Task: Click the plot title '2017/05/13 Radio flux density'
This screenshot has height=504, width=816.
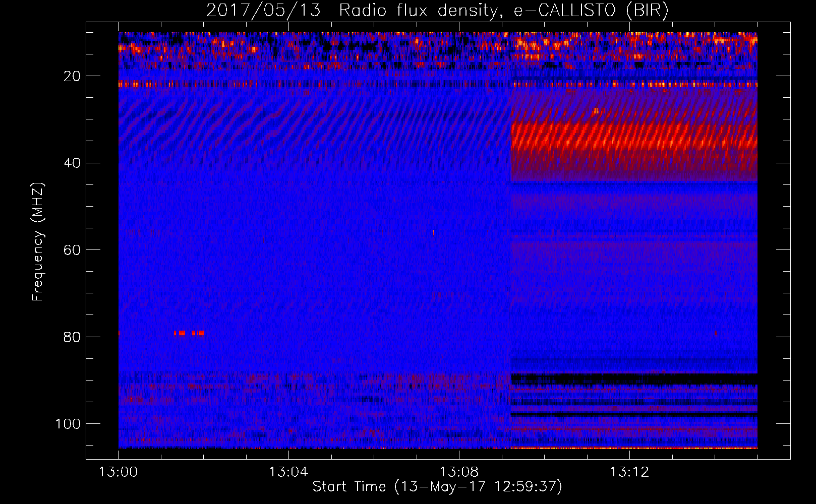Action: tap(437, 10)
